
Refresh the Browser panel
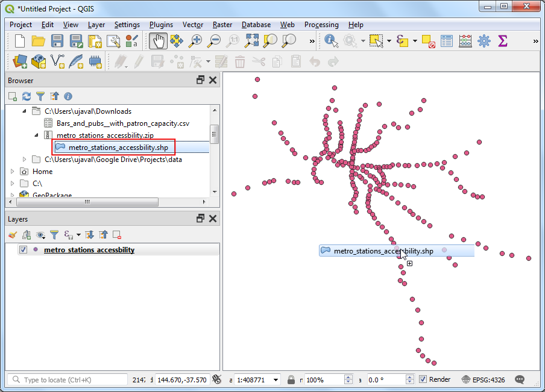click(x=27, y=96)
